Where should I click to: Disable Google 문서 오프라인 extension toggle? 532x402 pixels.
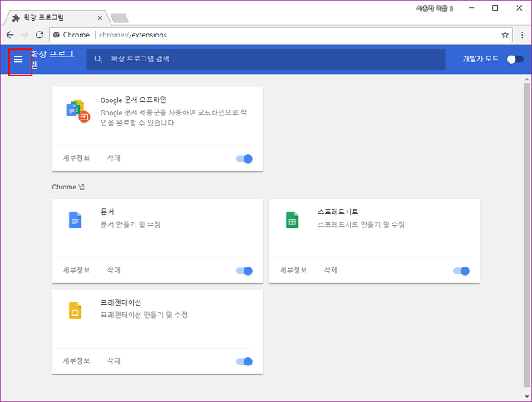pyautogui.click(x=244, y=159)
